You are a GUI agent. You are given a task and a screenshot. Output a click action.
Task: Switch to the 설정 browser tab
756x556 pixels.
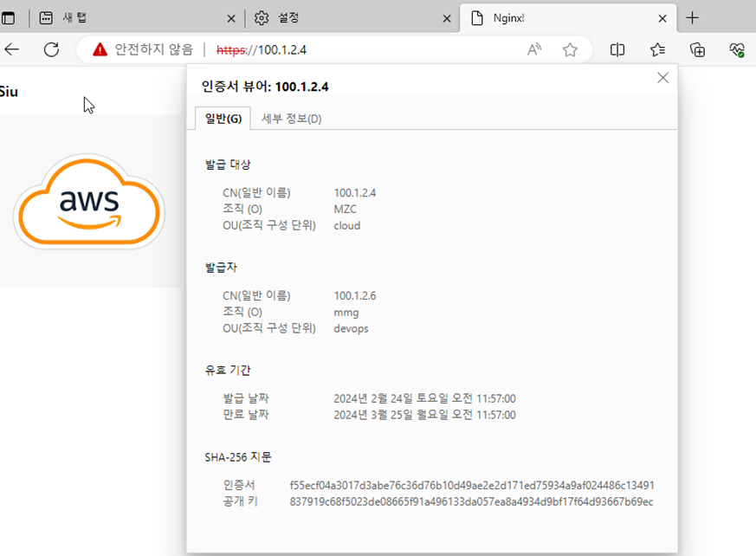(352, 18)
